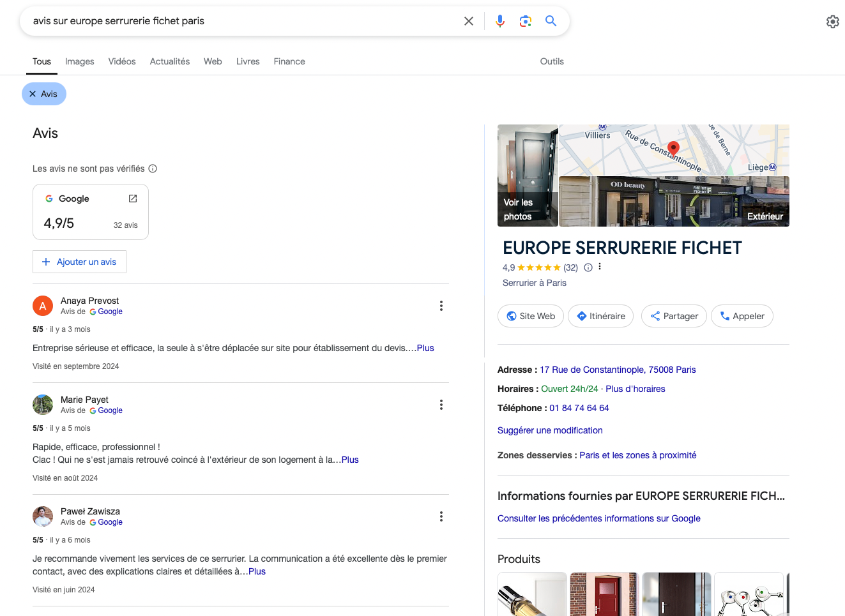Screen dimensions: 845x616
Task: Switch to the Web tab
Action: [213, 61]
